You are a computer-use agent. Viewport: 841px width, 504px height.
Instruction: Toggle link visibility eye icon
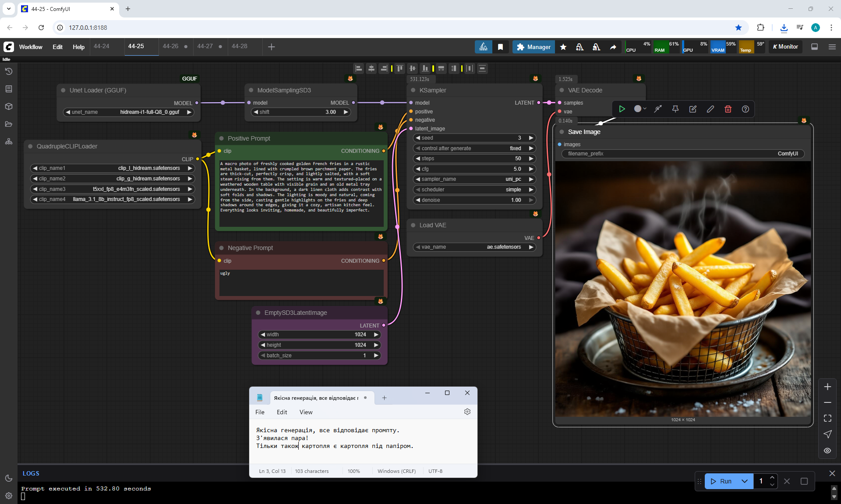(x=827, y=450)
